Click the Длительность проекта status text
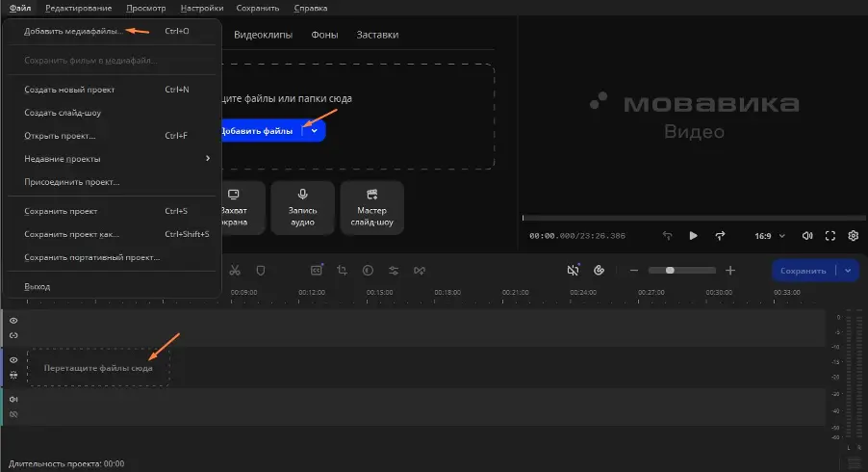 click(x=66, y=463)
